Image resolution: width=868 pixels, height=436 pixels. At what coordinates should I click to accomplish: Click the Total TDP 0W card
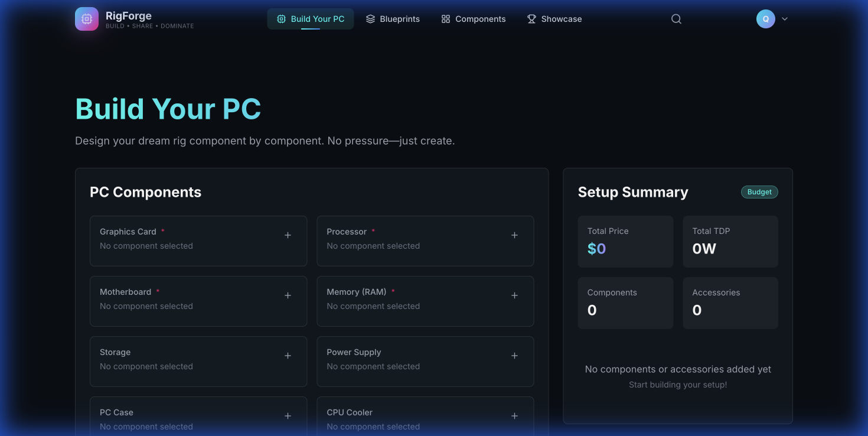pos(730,242)
